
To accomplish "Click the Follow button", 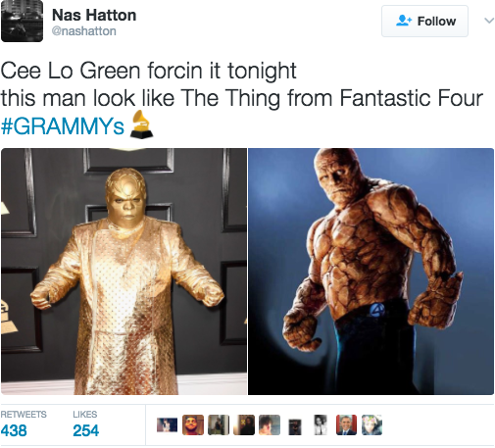I will tap(424, 22).
